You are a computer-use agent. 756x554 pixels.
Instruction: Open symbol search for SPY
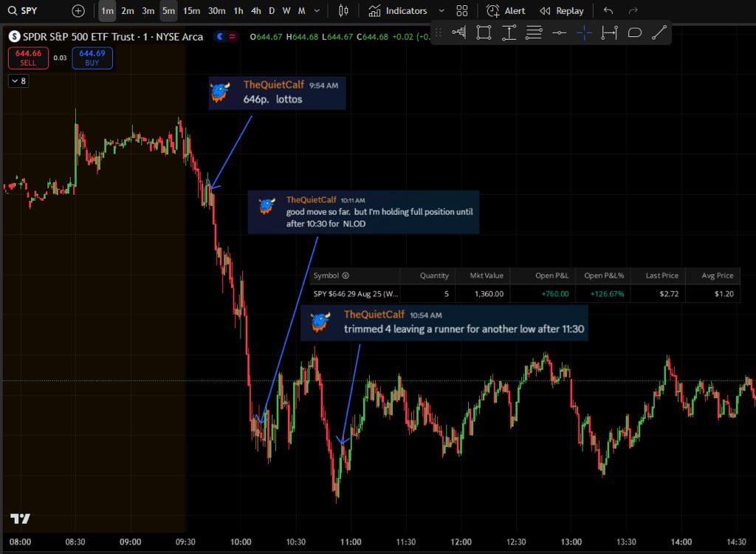click(x=23, y=10)
